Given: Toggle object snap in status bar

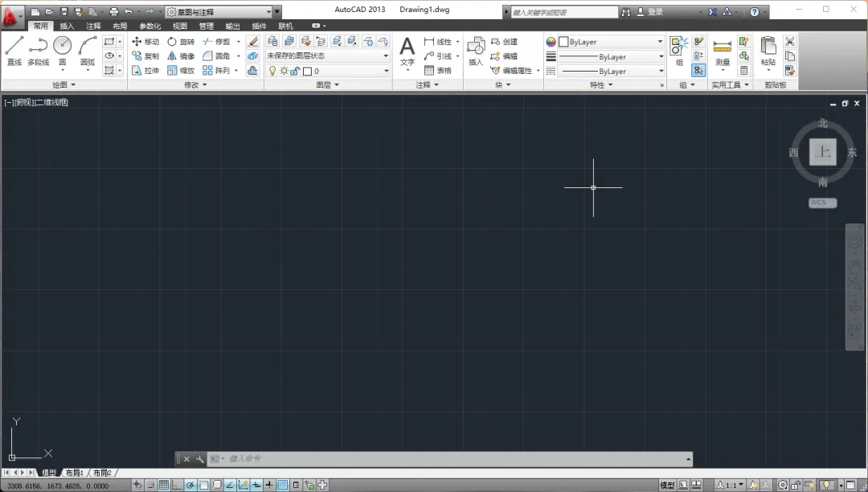Looking at the screenshot, I should coord(203,486).
